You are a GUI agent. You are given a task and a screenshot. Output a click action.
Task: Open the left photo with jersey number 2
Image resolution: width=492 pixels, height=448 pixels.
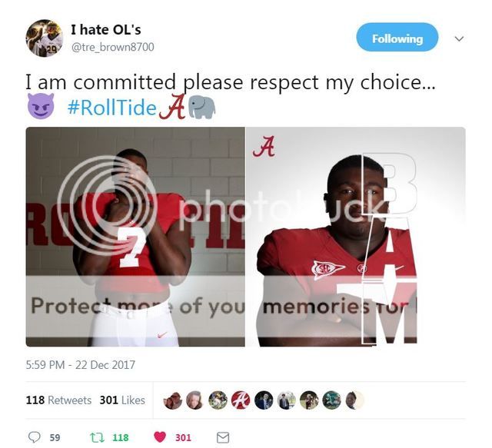135,237
